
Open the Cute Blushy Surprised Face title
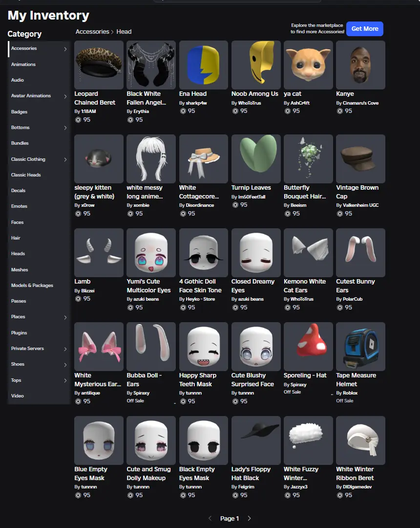pyautogui.click(x=252, y=380)
